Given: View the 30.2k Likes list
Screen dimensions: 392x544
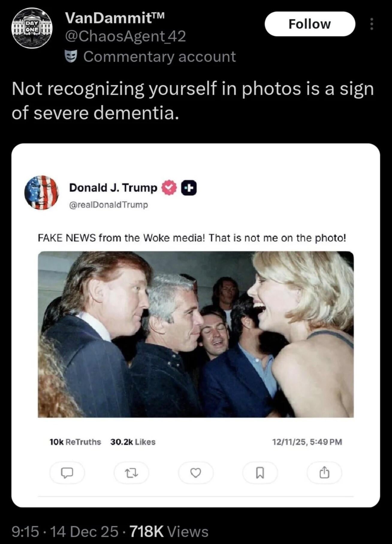Looking at the screenshot, I should [133, 442].
